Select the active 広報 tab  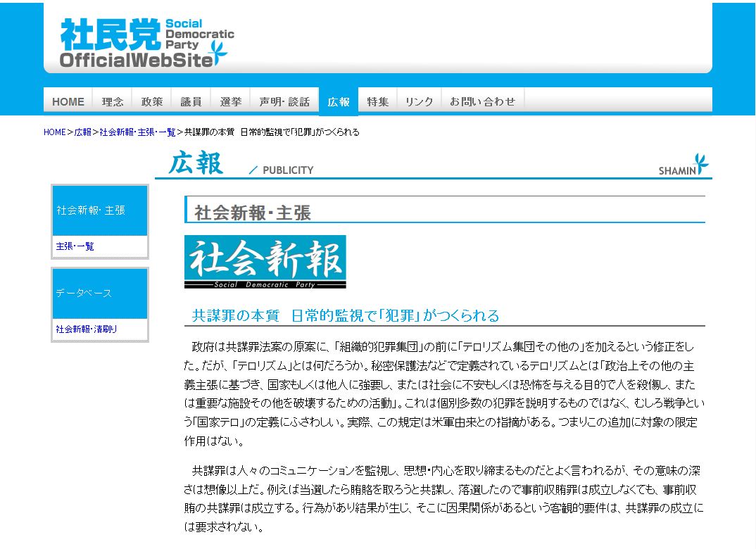[x=339, y=101]
